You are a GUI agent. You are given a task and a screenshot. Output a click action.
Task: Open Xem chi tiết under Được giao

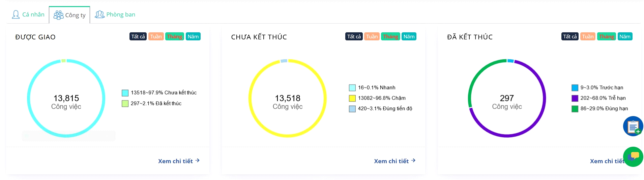coord(179,161)
